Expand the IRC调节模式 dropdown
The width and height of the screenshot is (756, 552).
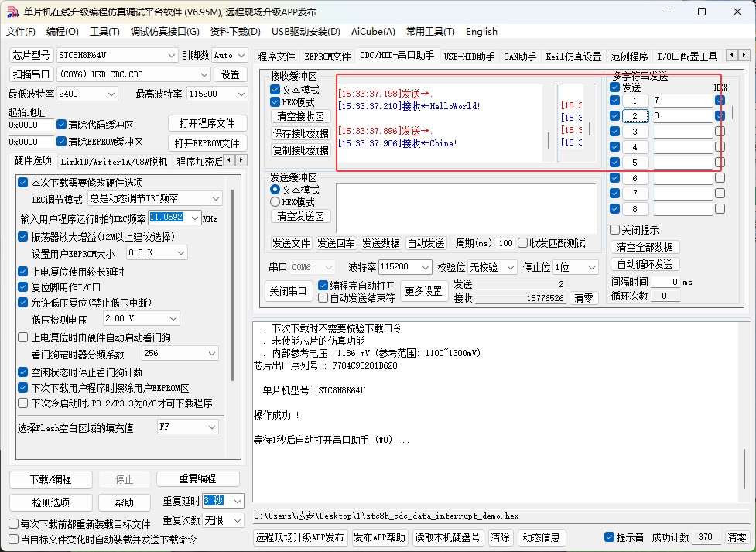tap(216, 199)
